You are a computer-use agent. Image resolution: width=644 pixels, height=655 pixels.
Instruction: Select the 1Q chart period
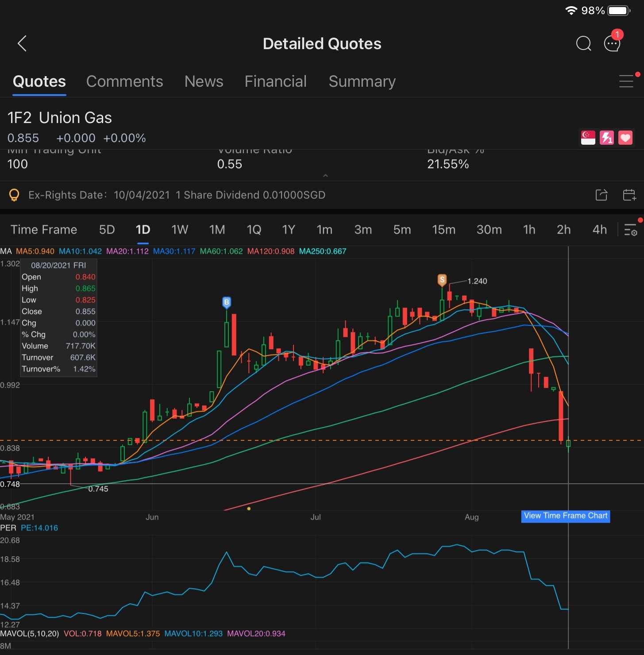tap(254, 230)
